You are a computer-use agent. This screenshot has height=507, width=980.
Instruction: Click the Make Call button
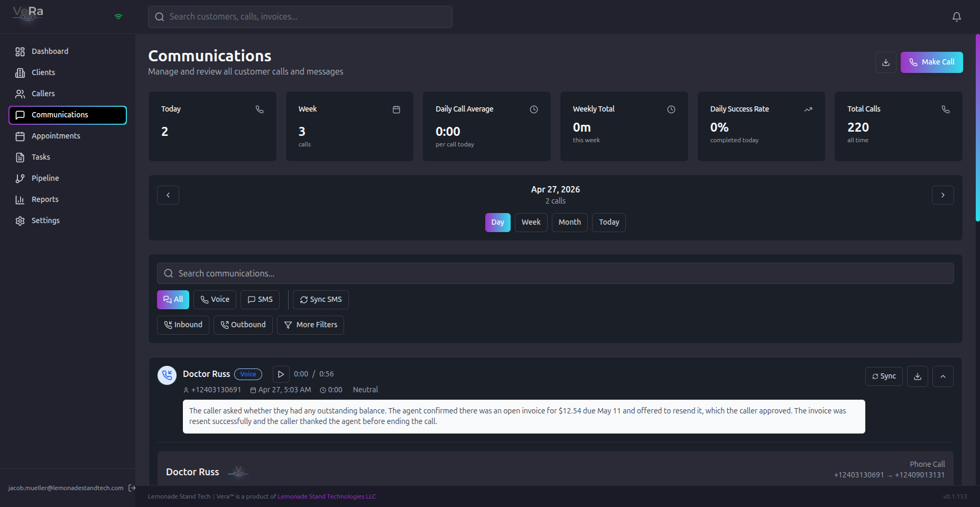click(932, 62)
